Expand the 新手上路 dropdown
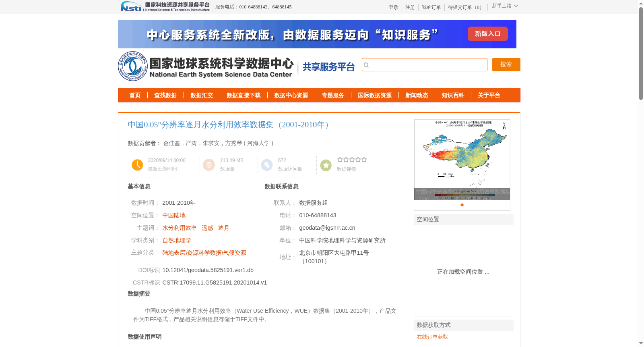644x347 pixels. [505, 6]
